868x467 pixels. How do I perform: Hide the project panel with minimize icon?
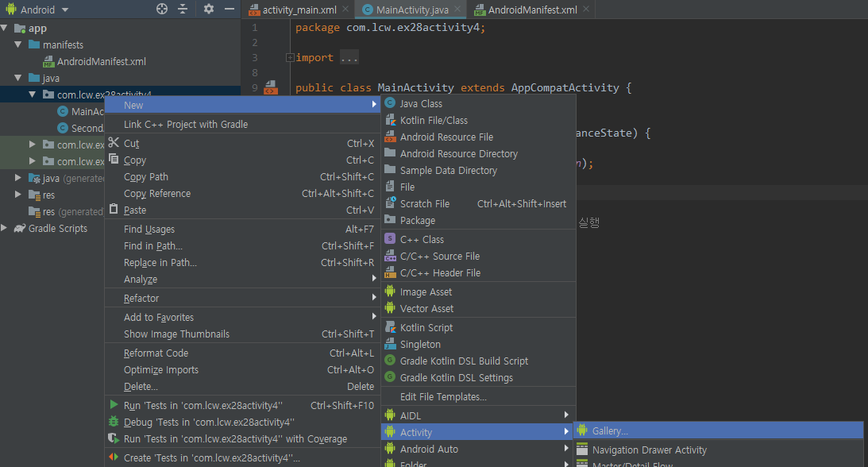coord(230,9)
